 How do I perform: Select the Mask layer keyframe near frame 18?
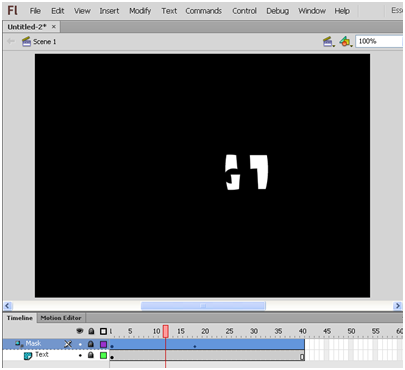pos(195,344)
